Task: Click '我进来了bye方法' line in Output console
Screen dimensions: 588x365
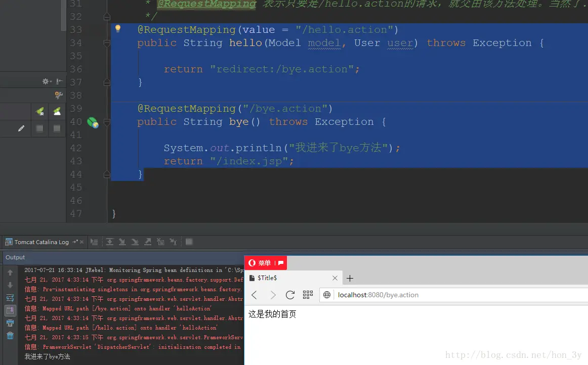Action: [x=47, y=357]
